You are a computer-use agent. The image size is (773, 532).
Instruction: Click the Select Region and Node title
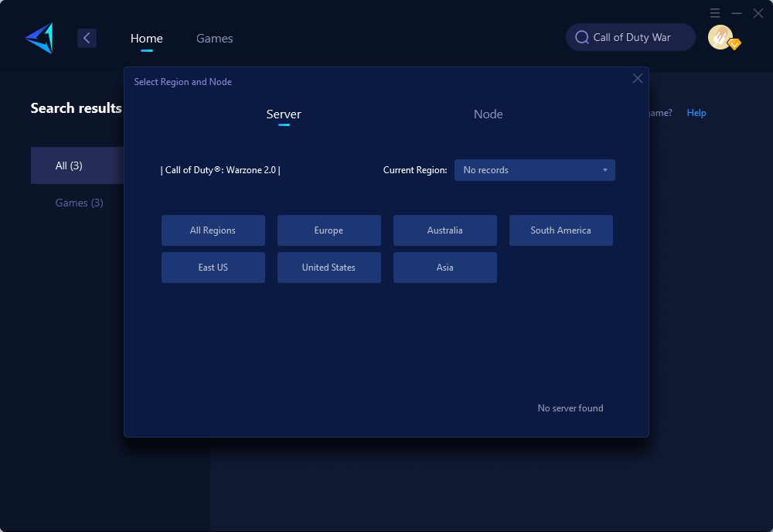point(183,82)
